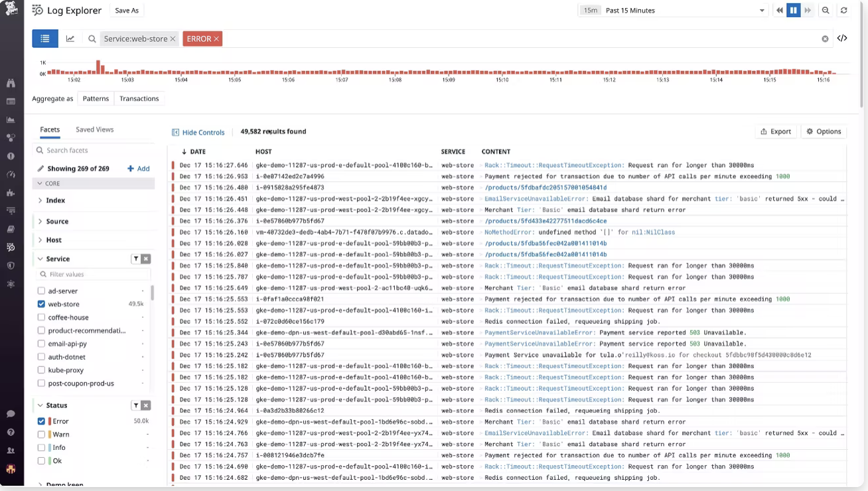This screenshot has width=868, height=491.
Task: Open the puzzle integrations icon in sidebar
Action: coord(11,193)
